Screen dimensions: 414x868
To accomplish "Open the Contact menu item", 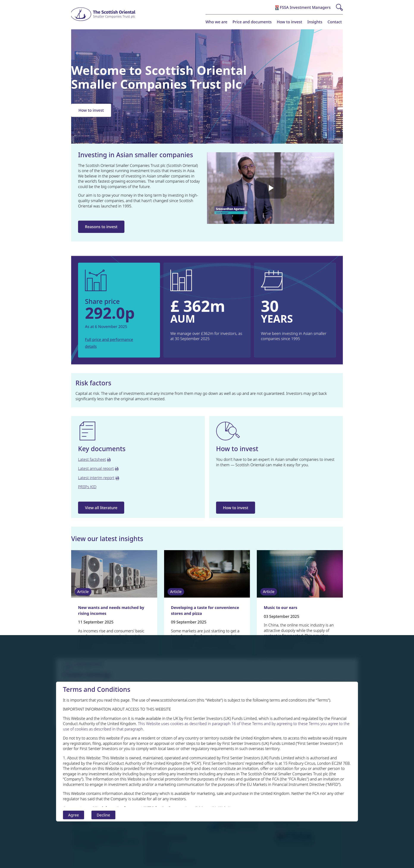I will 334,22.
